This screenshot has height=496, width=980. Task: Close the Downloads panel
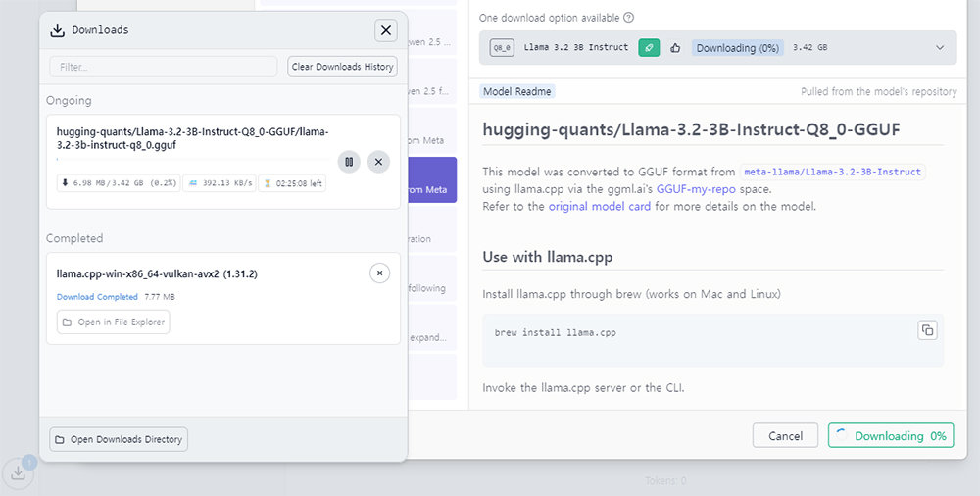pos(386,30)
